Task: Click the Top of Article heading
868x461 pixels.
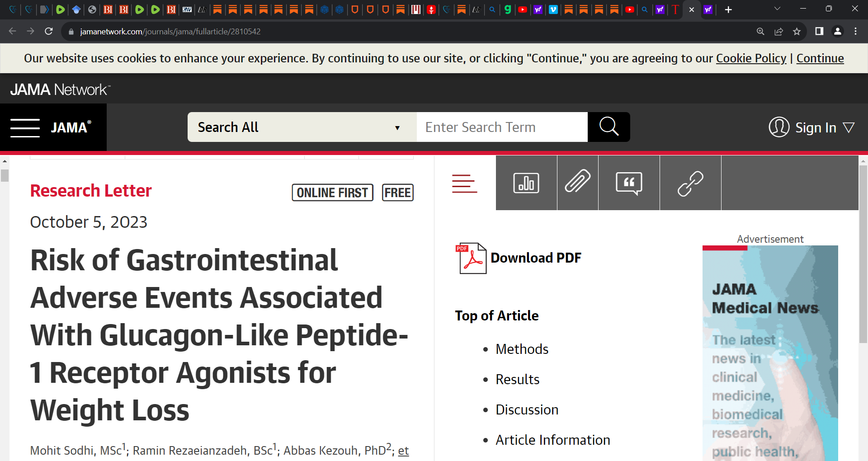Action: (x=497, y=315)
